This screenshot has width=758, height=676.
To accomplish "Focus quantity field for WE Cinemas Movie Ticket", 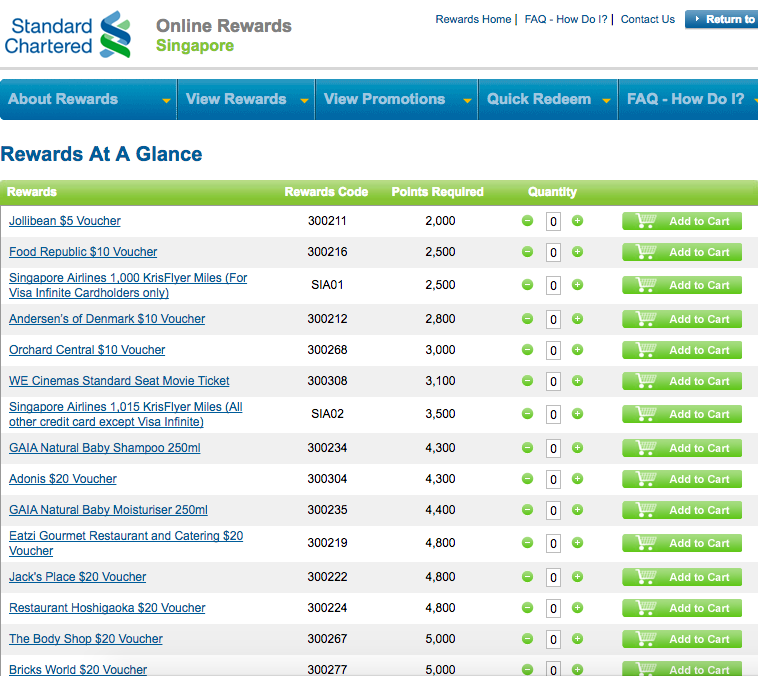I will pyautogui.click(x=553, y=382).
